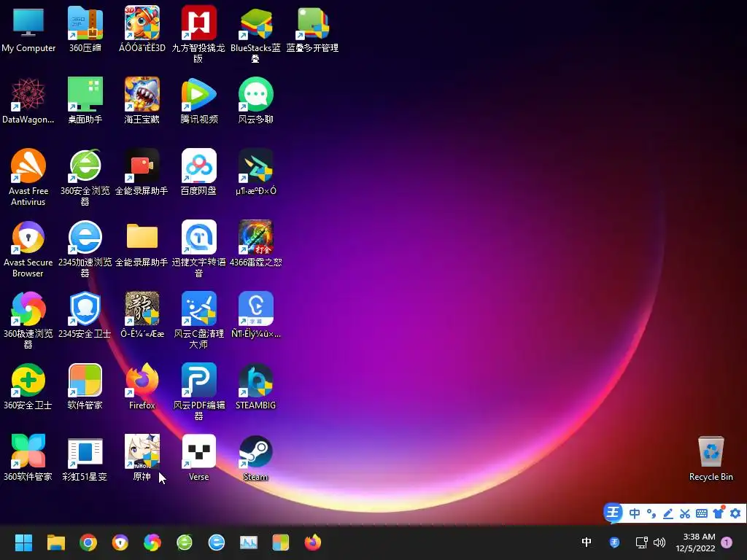Open 360安全卫士 desktop shortcut
The height and width of the screenshot is (560, 747).
click(28, 386)
